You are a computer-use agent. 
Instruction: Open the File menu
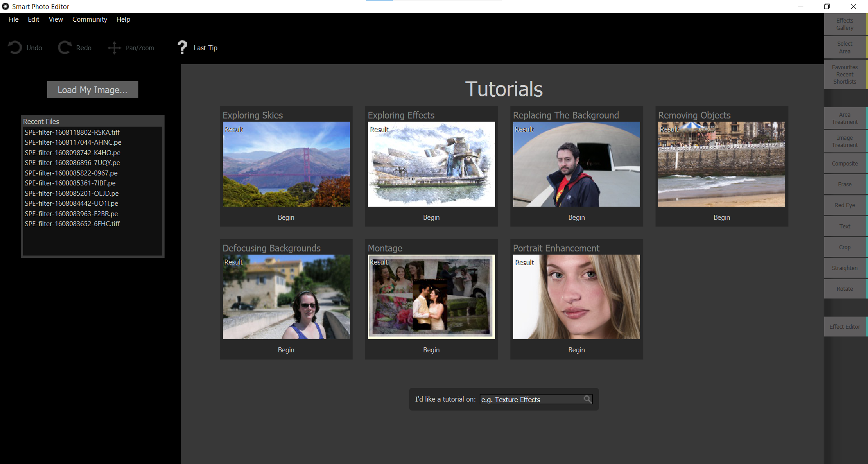[x=14, y=19]
